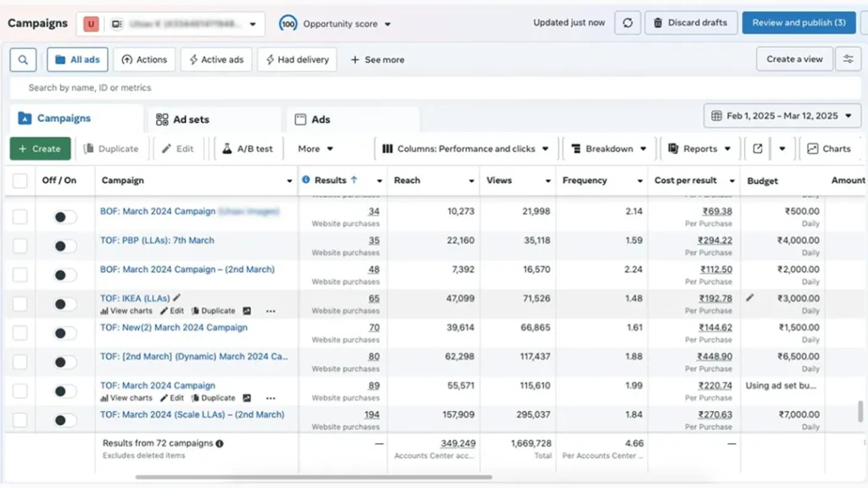Viewport: 868px width, 488px height.
Task: Open the filter settings sliders icon
Action: (848, 59)
